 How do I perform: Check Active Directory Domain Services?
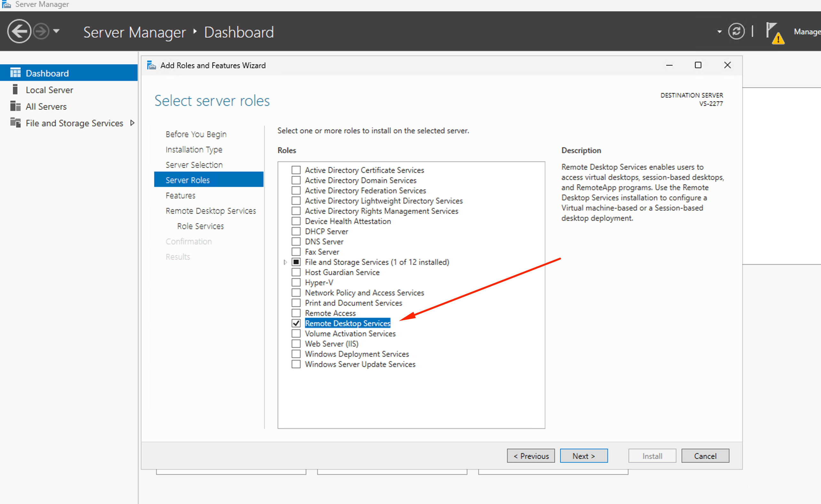point(296,180)
